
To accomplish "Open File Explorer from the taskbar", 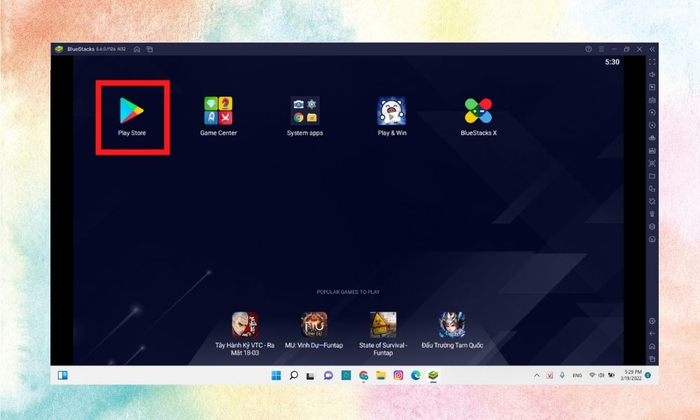I will [x=381, y=375].
